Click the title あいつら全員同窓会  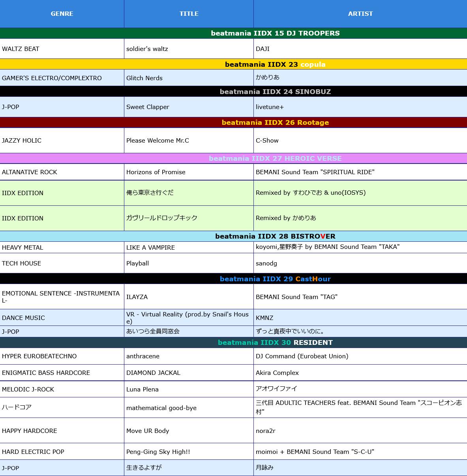[153, 331]
